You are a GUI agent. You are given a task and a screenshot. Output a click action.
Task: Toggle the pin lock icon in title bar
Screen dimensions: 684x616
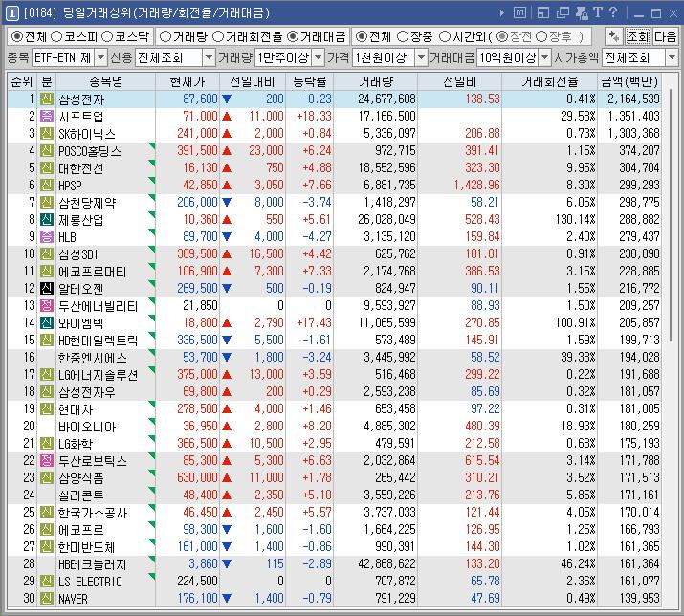(x=582, y=13)
